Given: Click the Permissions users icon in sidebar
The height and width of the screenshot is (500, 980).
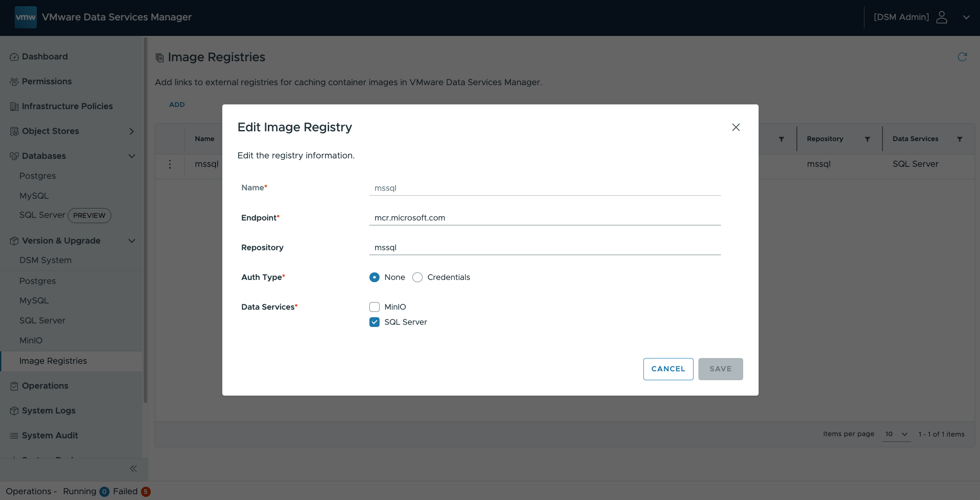Looking at the screenshot, I should click(14, 82).
